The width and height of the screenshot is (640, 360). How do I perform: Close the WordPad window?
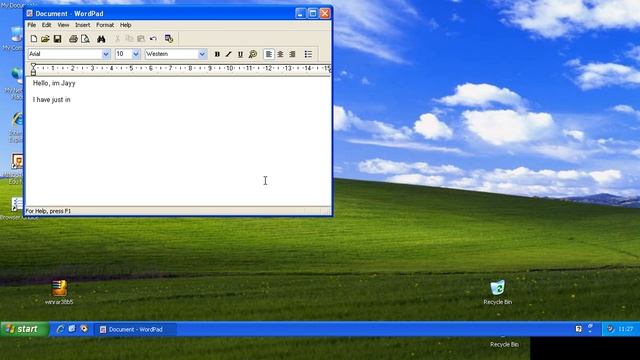[325, 13]
